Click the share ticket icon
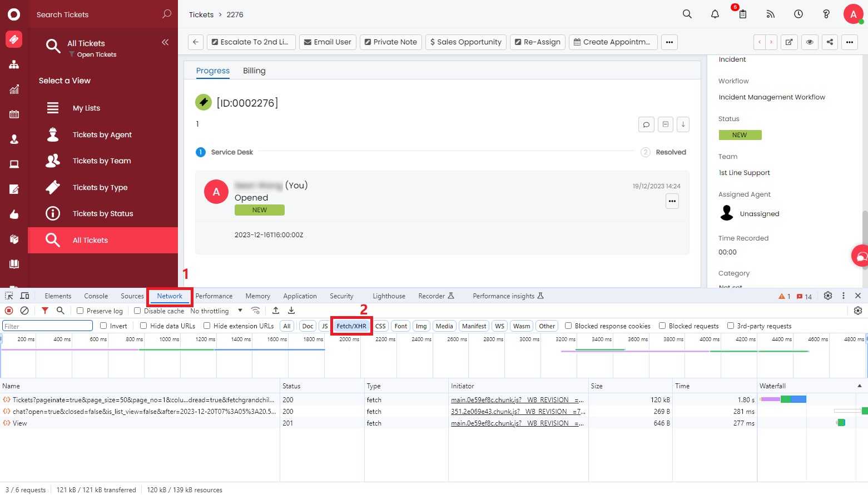Viewport: 868px width, 495px height. tap(830, 42)
